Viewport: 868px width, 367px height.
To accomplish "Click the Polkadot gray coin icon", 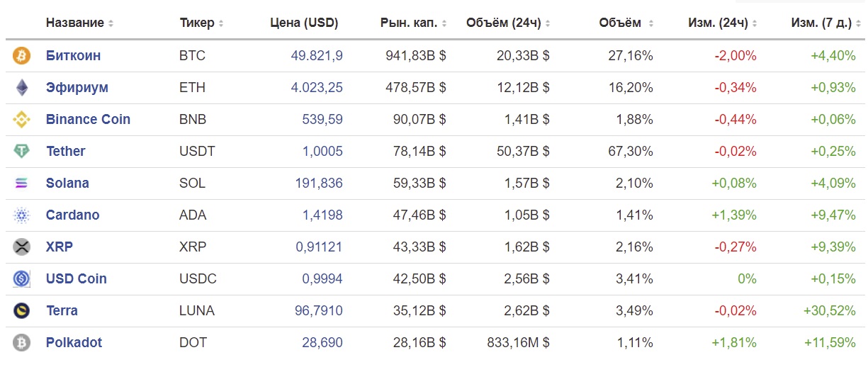I will [x=22, y=343].
